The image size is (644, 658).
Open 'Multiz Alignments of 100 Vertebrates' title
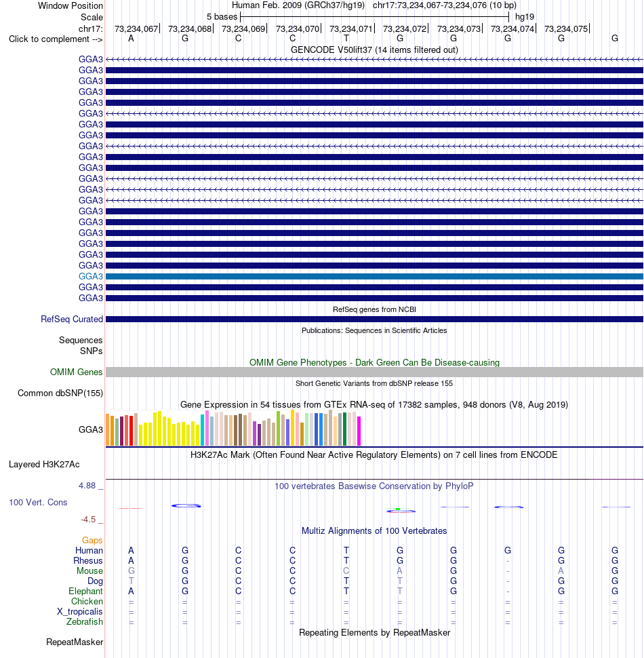point(374,531)
